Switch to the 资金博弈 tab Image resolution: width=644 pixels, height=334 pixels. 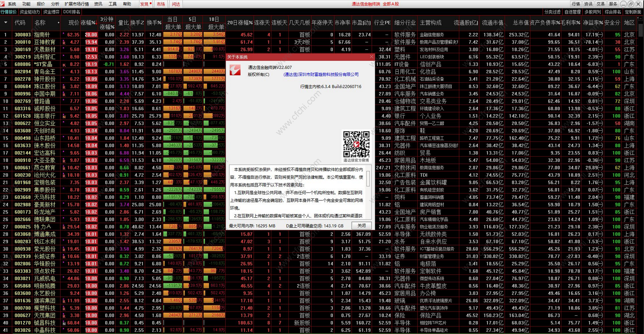pyautogui.click(x=51, y=12)
